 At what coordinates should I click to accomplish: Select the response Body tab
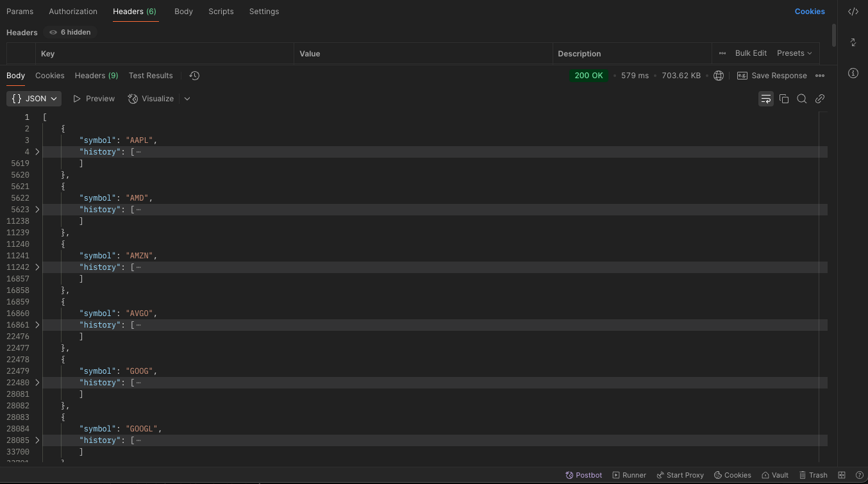[x=15, y=76]
